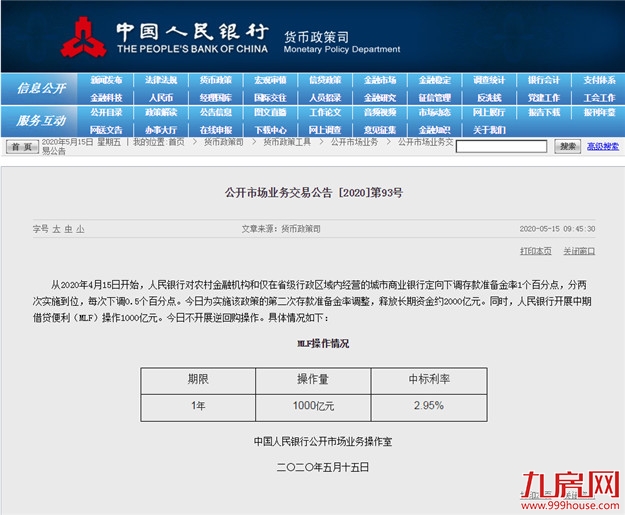The image size is (625, 515).
Task: Open the 宏观审慎 menu item
Action: pos(270,80)
